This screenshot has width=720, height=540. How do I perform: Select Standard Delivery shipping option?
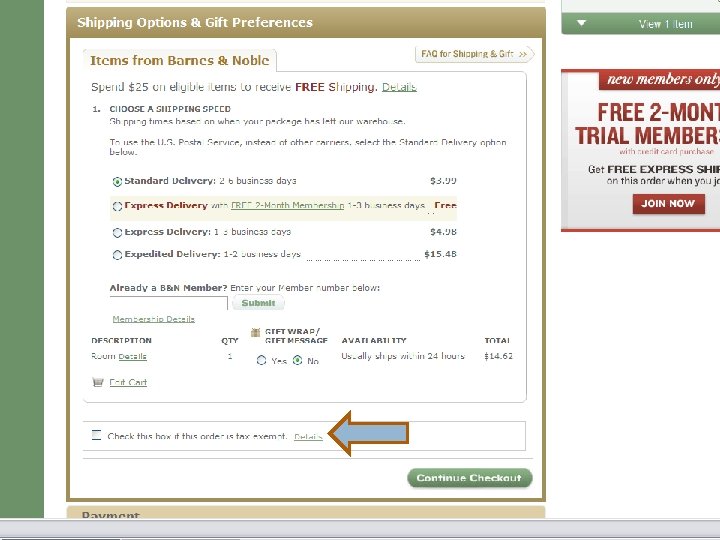pos(117,181)
